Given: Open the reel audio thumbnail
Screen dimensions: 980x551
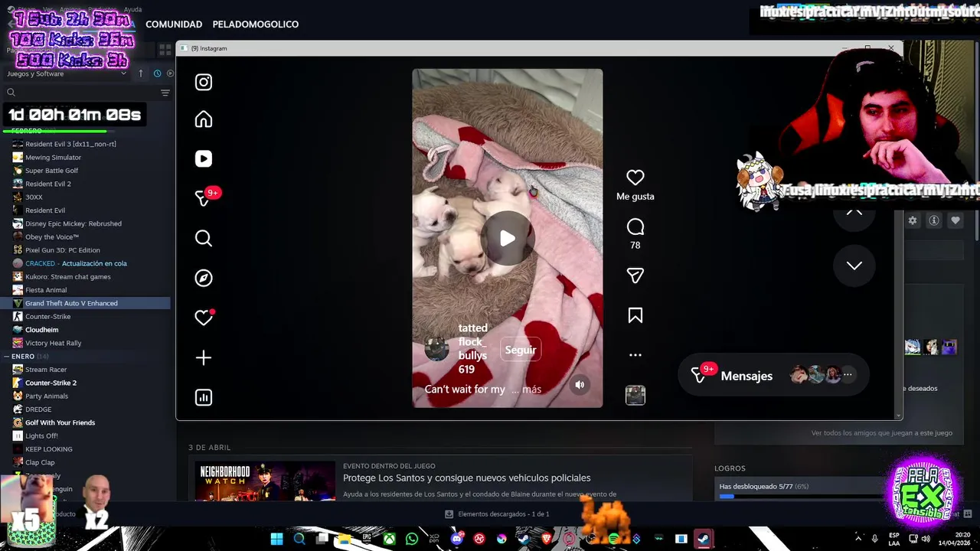Looking at the screenshot, I should (x=635, y=395).
